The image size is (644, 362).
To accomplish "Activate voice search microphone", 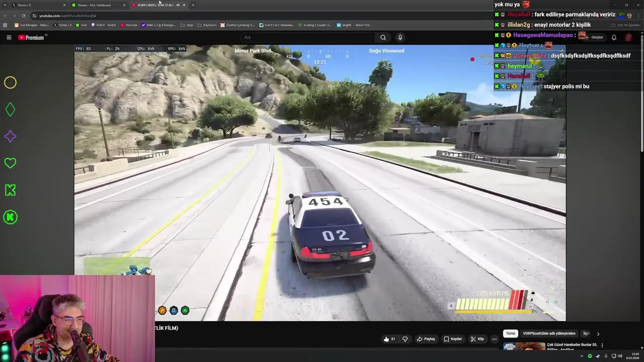I will coord(400,37).
